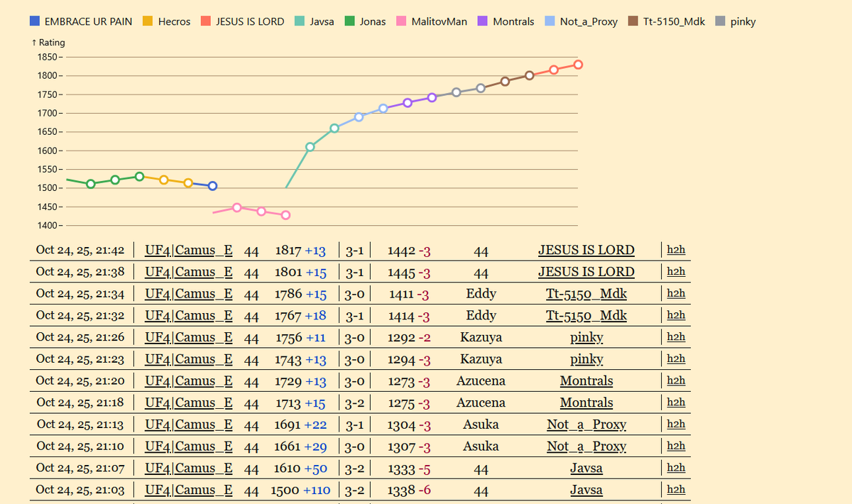Open JESUS IS LORD profile in 21:38 row
Screen dimensions: 852x504
(x=586, y=272)
